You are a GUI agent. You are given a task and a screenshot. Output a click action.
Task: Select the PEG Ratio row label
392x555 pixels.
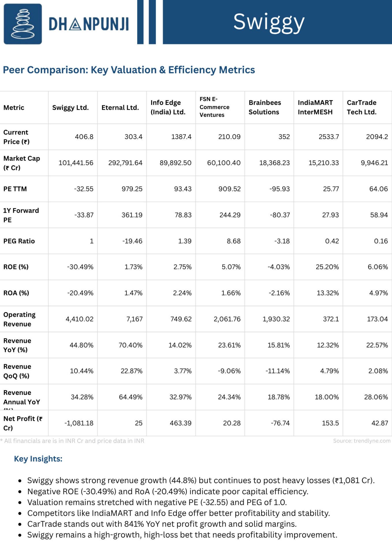pyautogui.click(x=19, y=241)
